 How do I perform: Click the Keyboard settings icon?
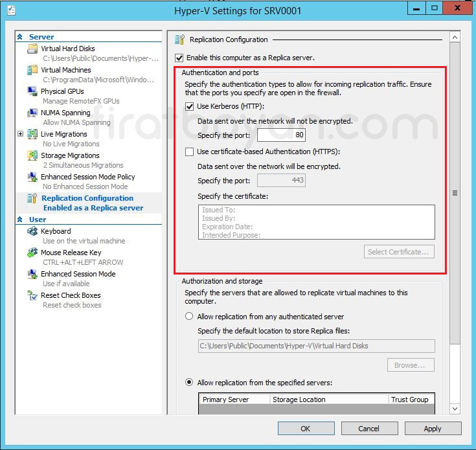[x=32, y=231]
